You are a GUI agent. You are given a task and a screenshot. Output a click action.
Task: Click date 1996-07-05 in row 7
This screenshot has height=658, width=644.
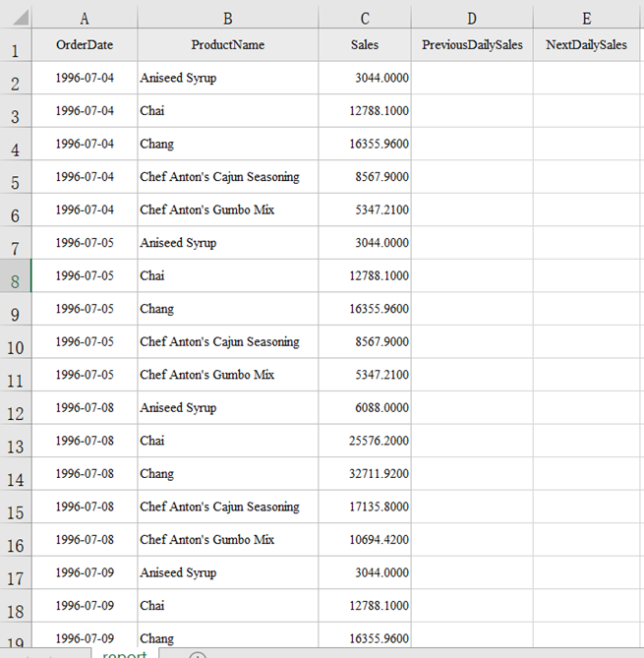85,243
